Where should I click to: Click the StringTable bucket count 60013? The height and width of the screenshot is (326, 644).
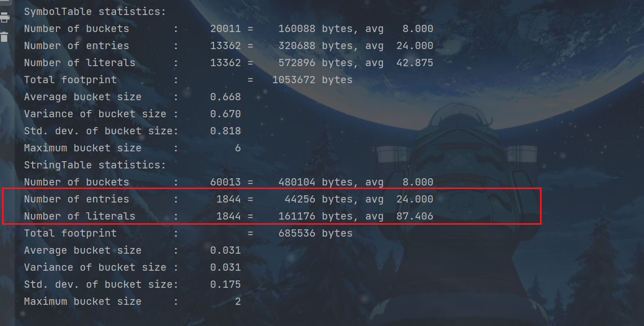coord(225,182)
